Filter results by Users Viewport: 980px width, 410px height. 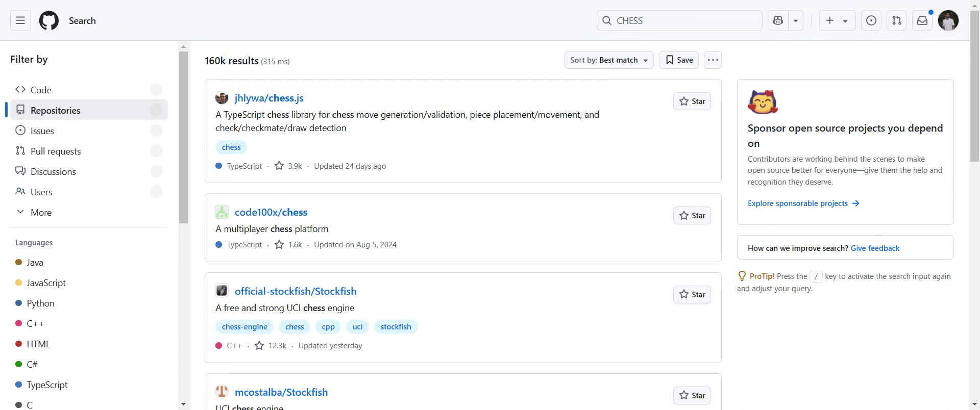[89, 192]
